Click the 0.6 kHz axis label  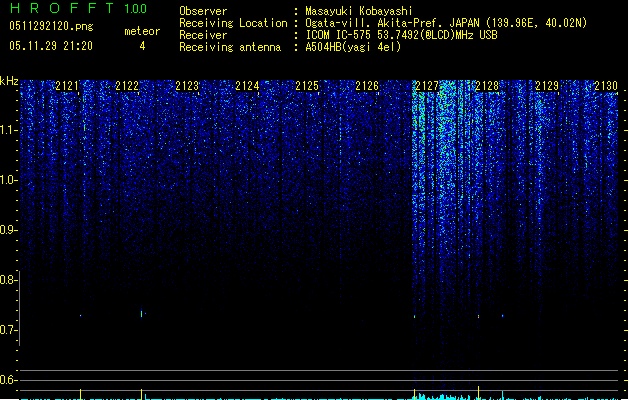coord(8,380)
